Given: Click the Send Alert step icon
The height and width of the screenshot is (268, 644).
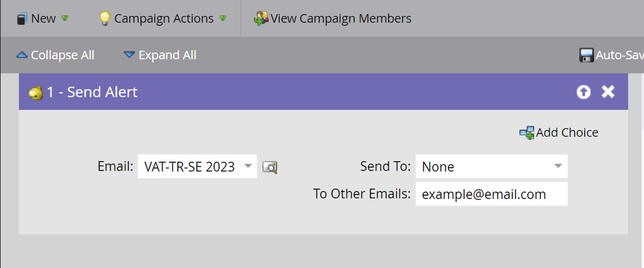Looking at the screenshot, I should tap(35, 93).
